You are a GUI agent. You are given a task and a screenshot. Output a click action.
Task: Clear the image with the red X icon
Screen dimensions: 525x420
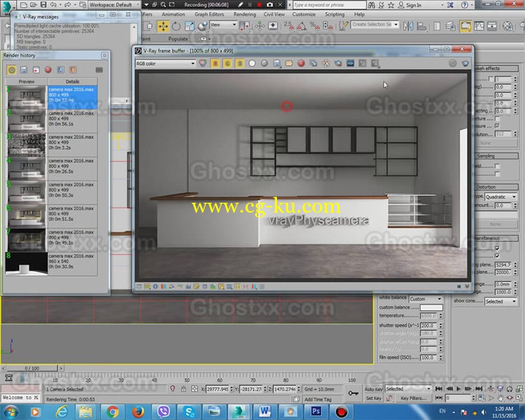pos(301,63)
